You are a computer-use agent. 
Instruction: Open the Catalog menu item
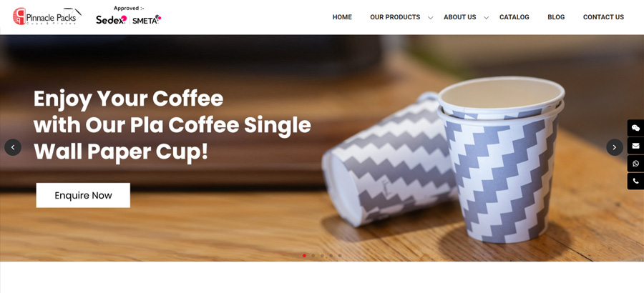[514, 17]
